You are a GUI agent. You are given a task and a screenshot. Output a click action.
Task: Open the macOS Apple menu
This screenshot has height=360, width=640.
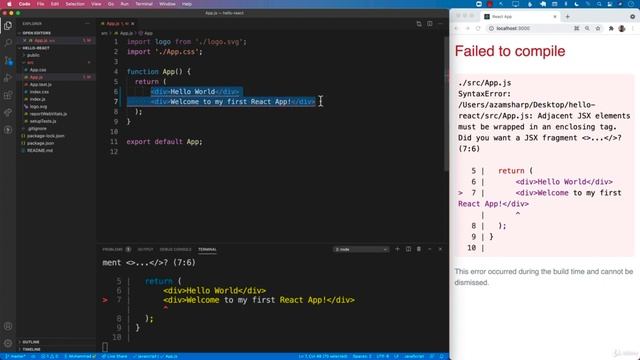9,4
